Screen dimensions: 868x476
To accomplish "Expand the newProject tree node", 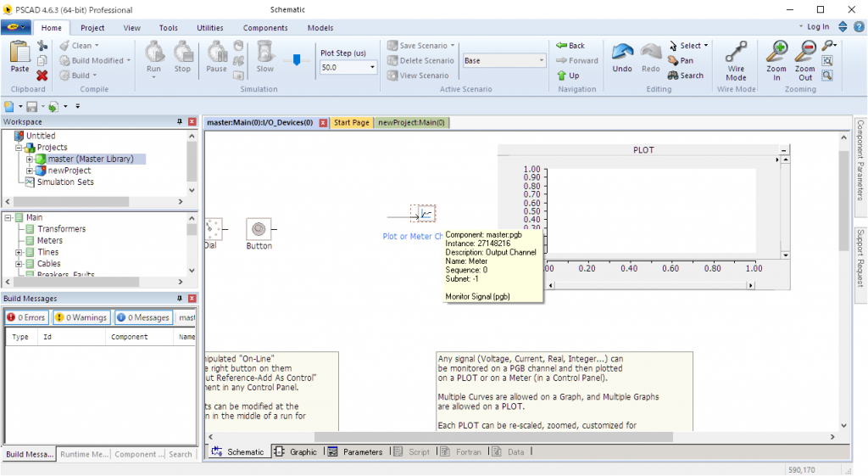I will point(30,171).
